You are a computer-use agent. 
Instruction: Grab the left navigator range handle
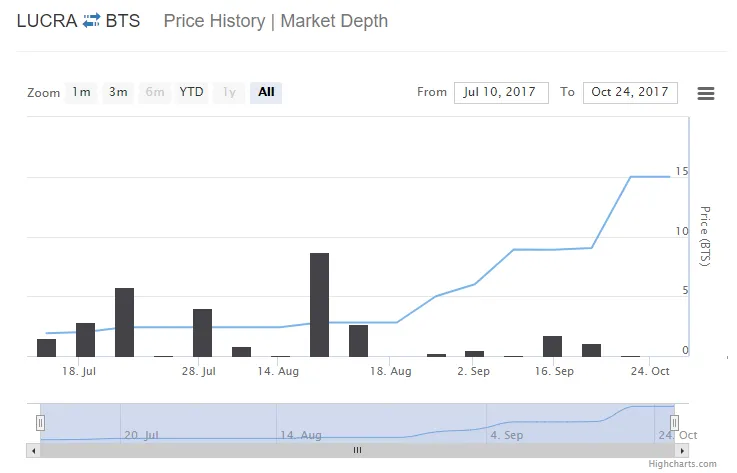tap(40, 423)
